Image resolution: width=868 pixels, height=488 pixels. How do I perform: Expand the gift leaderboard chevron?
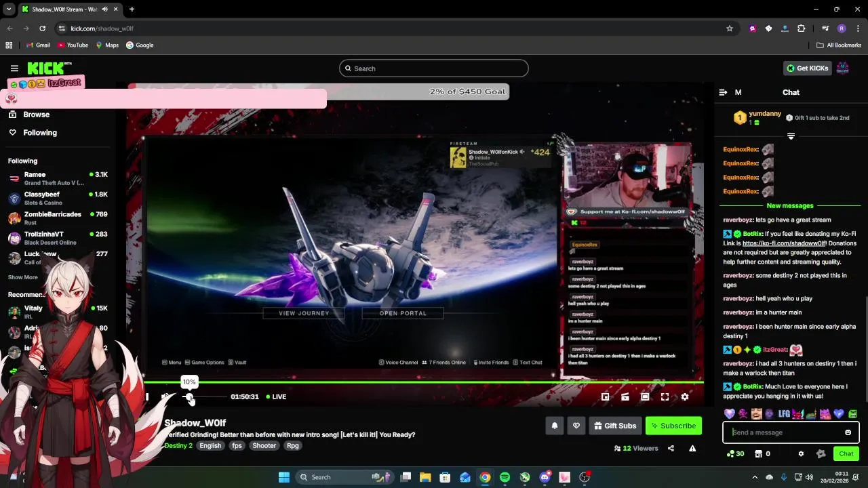click(791, 136)
